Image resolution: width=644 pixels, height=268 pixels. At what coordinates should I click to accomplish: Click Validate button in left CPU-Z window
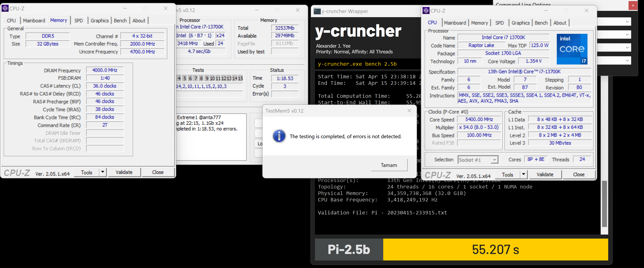coord(124,172)
